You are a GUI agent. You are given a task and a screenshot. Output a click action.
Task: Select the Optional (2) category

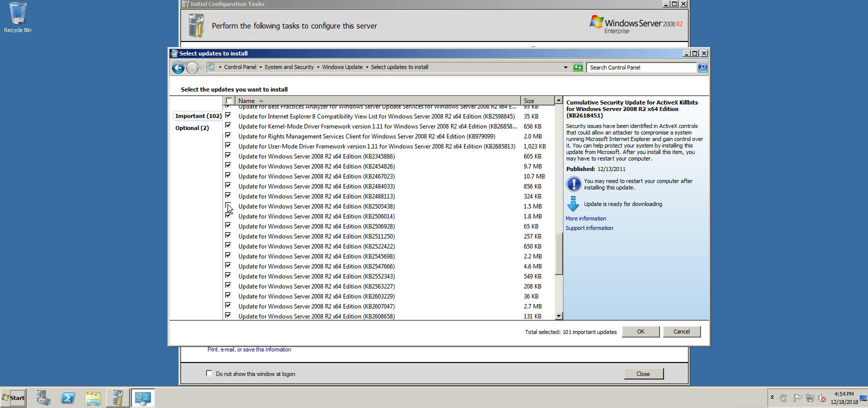192,128
